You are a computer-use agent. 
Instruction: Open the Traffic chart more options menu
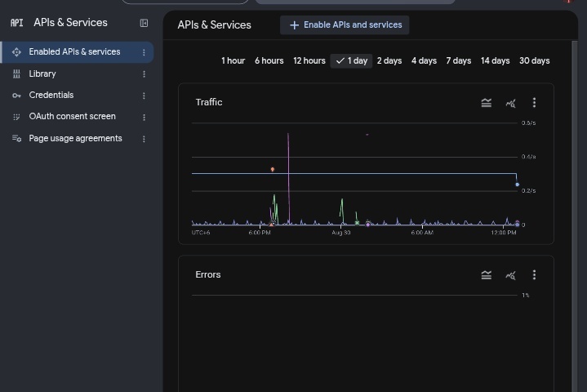coord(534,103)
